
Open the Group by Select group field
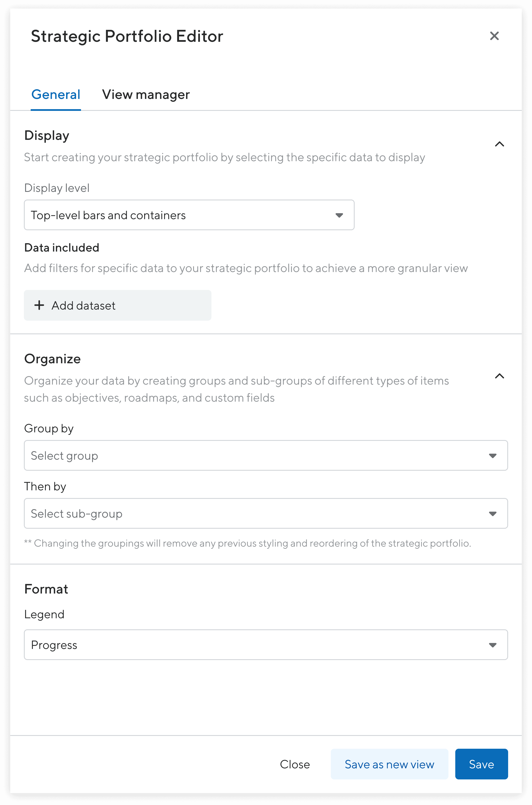pyautogui.click(x=251, y=455)
